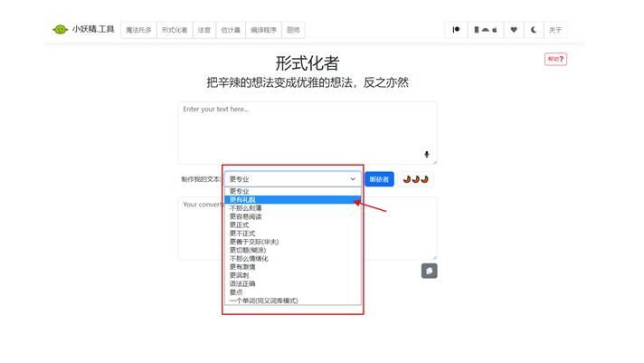
Task: Pick the 语法正确 option
Action: 293,283
